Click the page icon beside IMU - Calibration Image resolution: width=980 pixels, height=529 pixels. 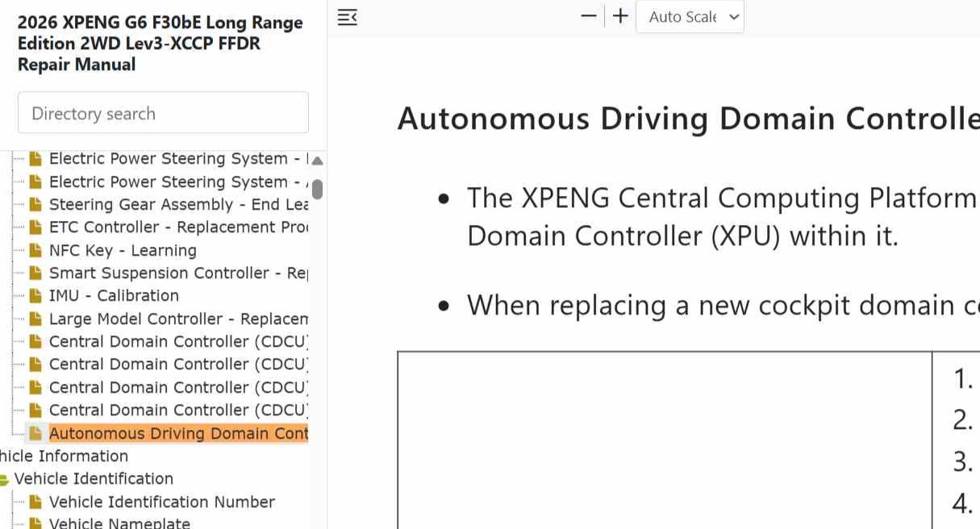coord(35,296)
